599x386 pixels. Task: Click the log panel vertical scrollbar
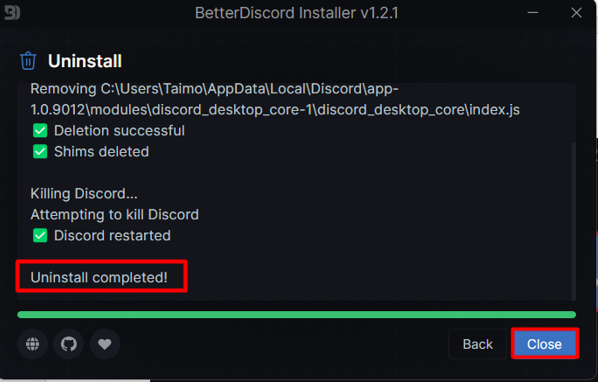[x=573, y=222]
